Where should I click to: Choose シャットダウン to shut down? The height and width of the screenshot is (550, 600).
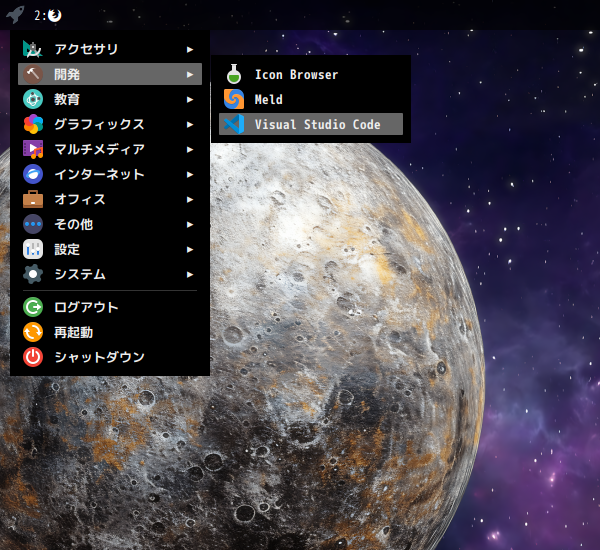110,357
